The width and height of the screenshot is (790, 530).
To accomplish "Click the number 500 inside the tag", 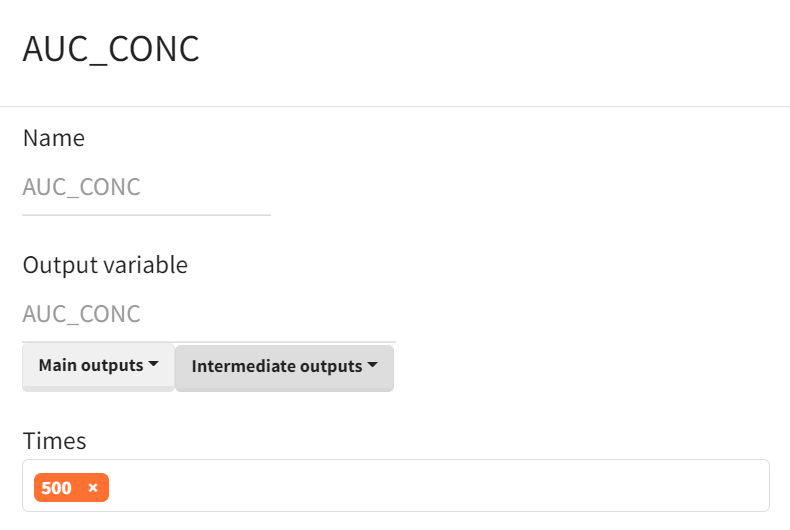I will coord(57,488).
